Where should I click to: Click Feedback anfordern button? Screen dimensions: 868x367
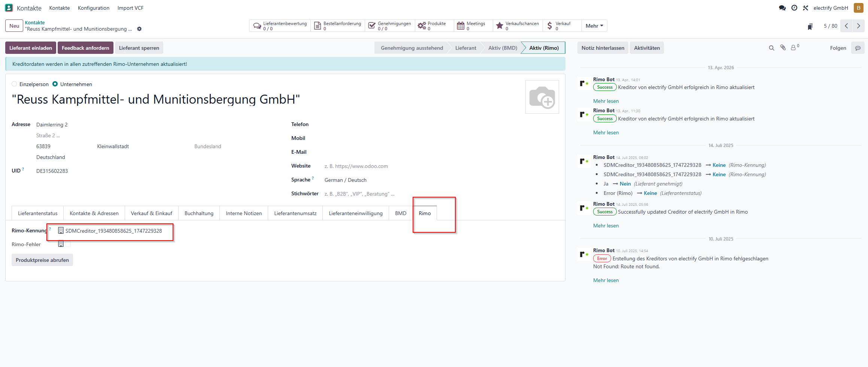click(x=85, y=48)
